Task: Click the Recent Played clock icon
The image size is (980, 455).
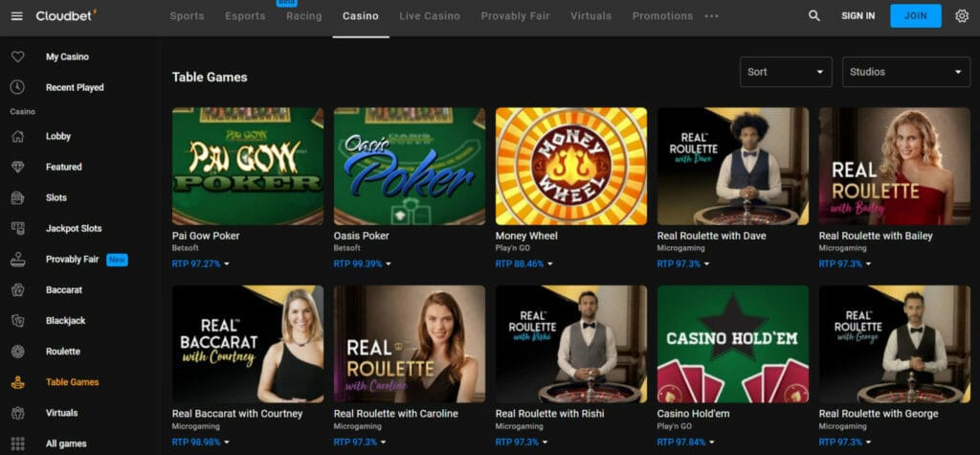Action: click(x=17, y=87)
